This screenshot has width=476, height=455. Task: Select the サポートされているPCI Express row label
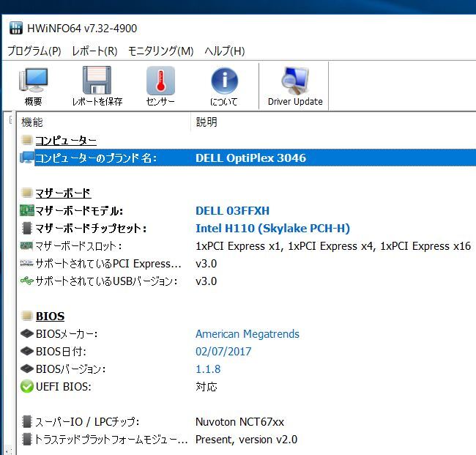point(108,263)
